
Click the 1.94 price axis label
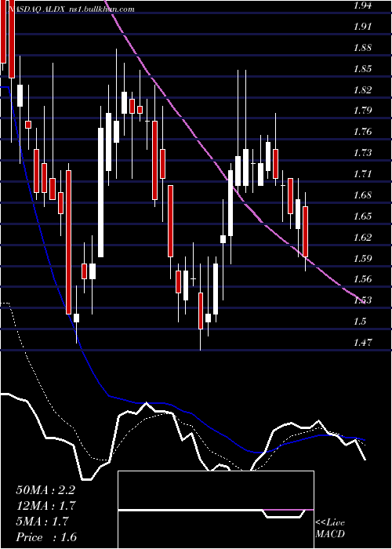363,5
